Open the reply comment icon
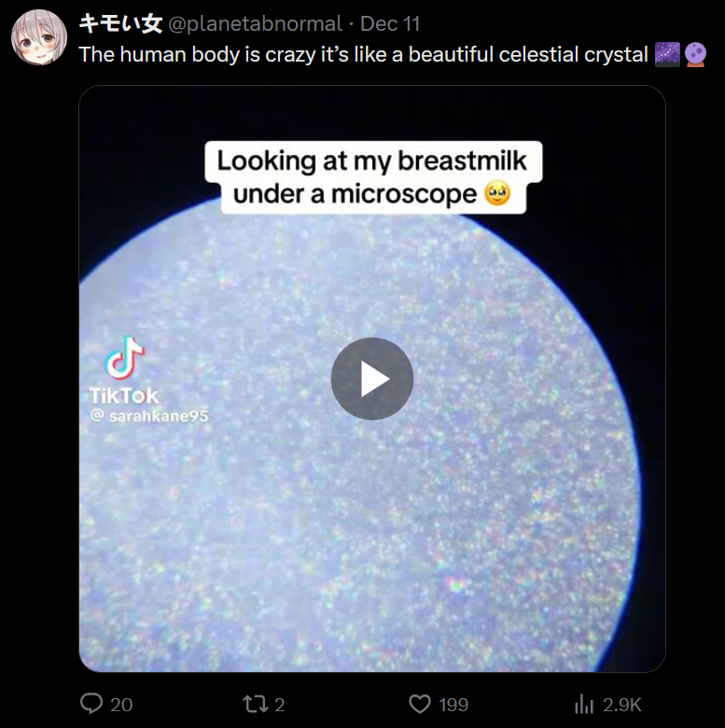This screenshot has width=725, height=728. click(91, 704)
